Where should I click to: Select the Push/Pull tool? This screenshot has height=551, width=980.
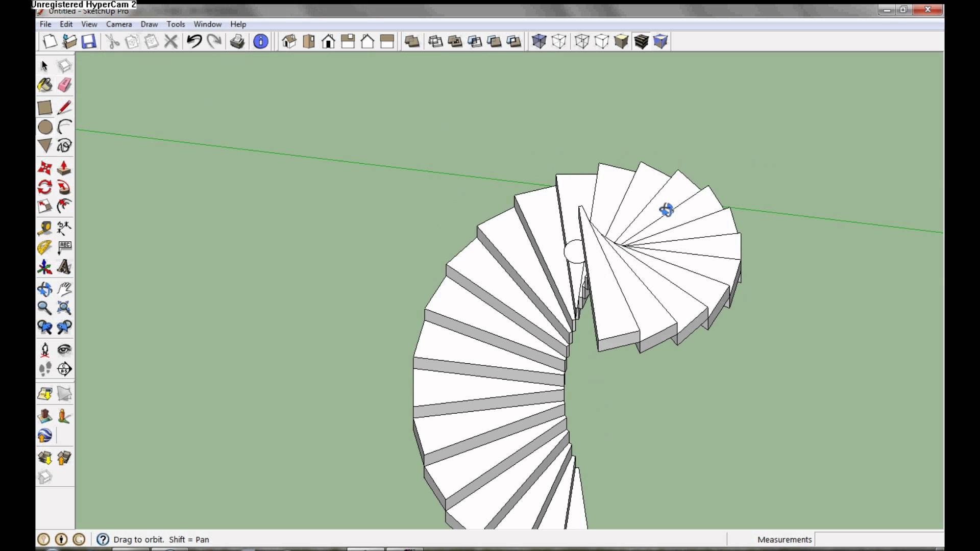64,168
